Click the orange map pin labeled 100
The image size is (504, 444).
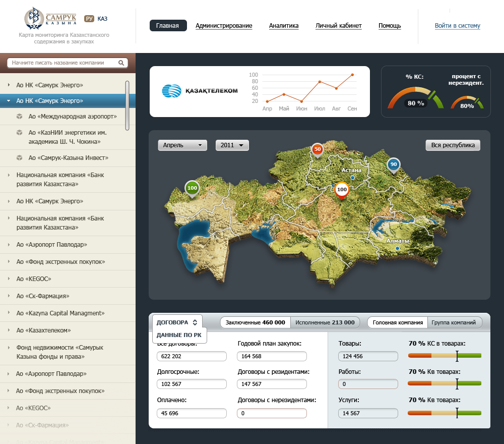342,191
